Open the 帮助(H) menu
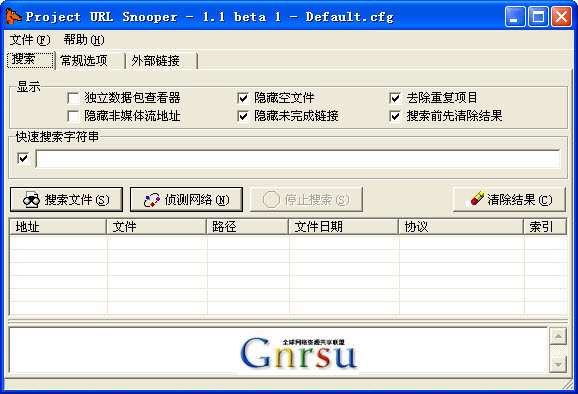The width and height of the screenshot is (578, 394). (x=84, y=40)
